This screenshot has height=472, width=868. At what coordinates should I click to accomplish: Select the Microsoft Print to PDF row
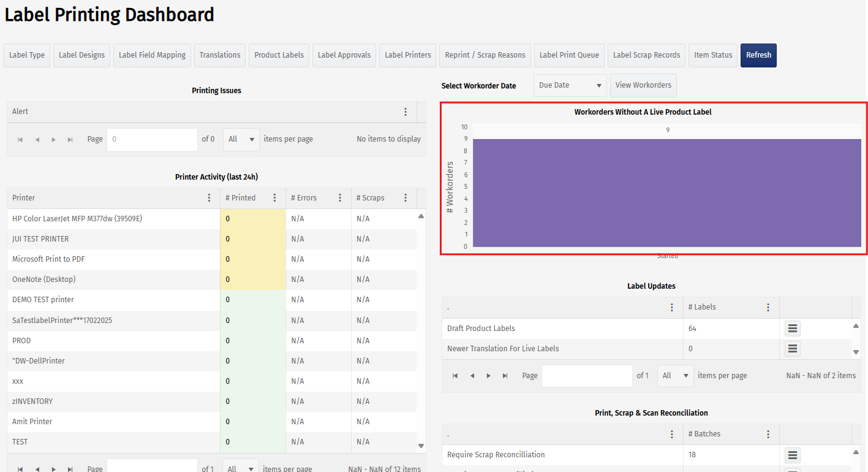tap(212, 259)
